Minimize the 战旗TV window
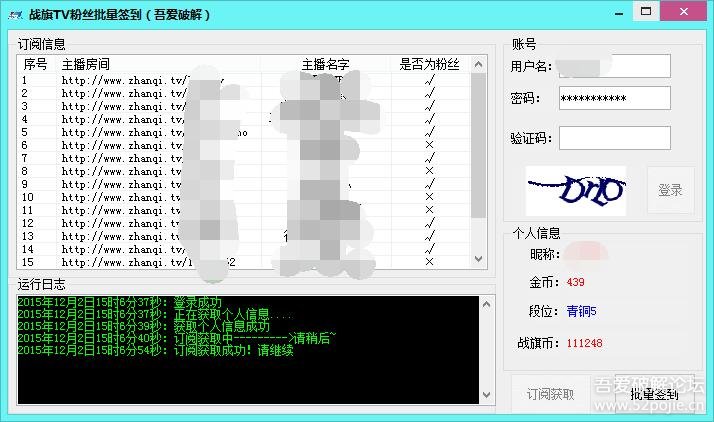The image size is (714, 422). point(619,12)
